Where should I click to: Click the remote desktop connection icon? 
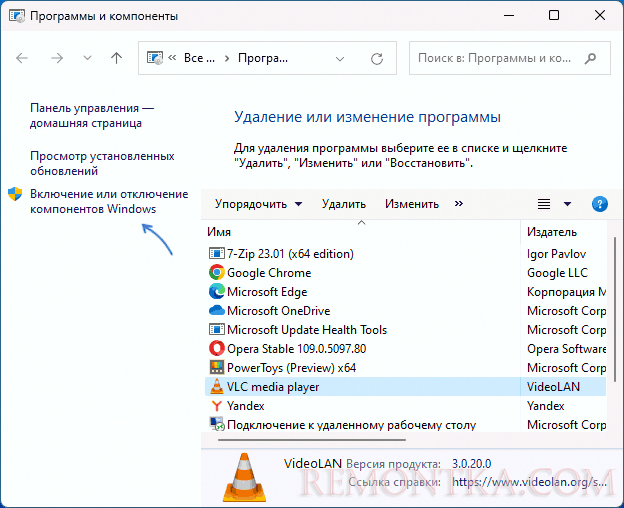(x=217, y=424)
